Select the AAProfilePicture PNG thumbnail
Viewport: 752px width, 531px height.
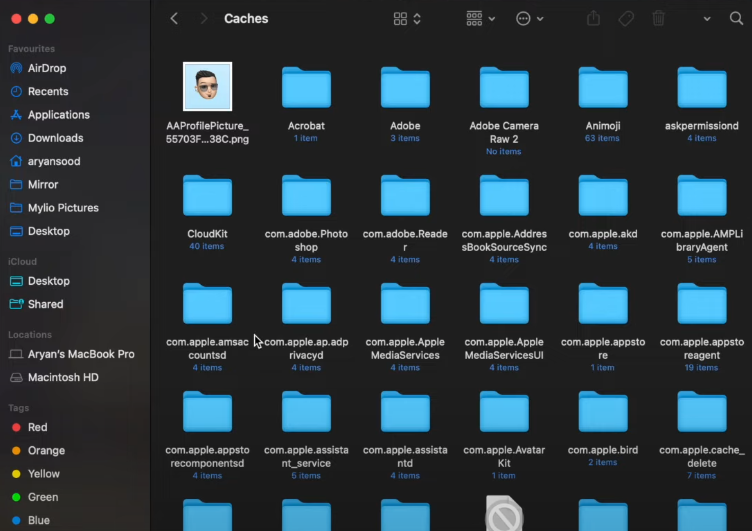click(x=207, y=87)
